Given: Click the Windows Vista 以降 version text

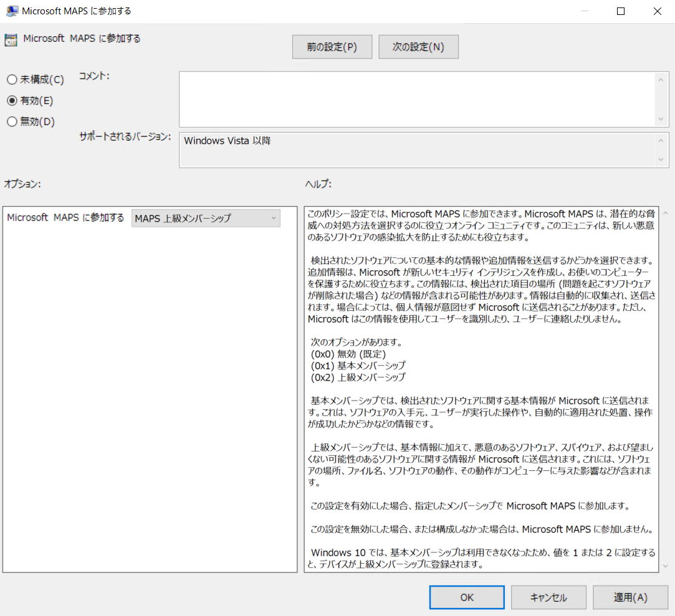Looking at the screenshot, I should pyautogui.click(x=227, y=141).
